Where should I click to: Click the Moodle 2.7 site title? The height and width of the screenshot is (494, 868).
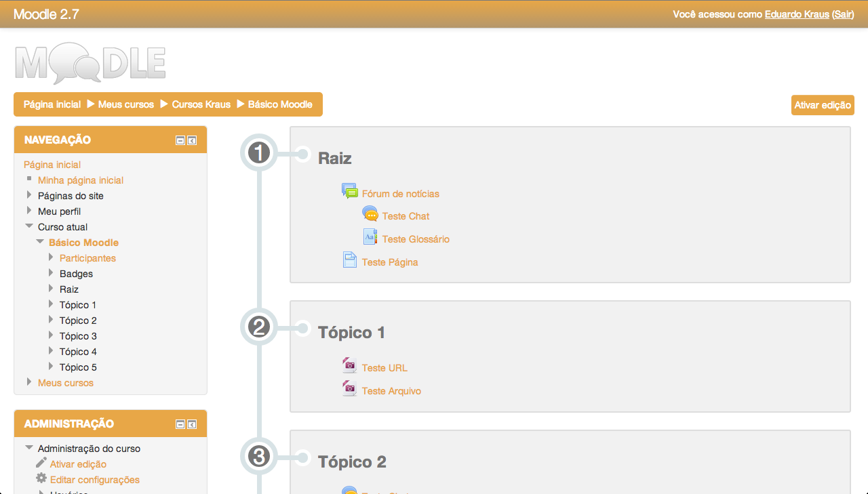click(x=46, y=14)
